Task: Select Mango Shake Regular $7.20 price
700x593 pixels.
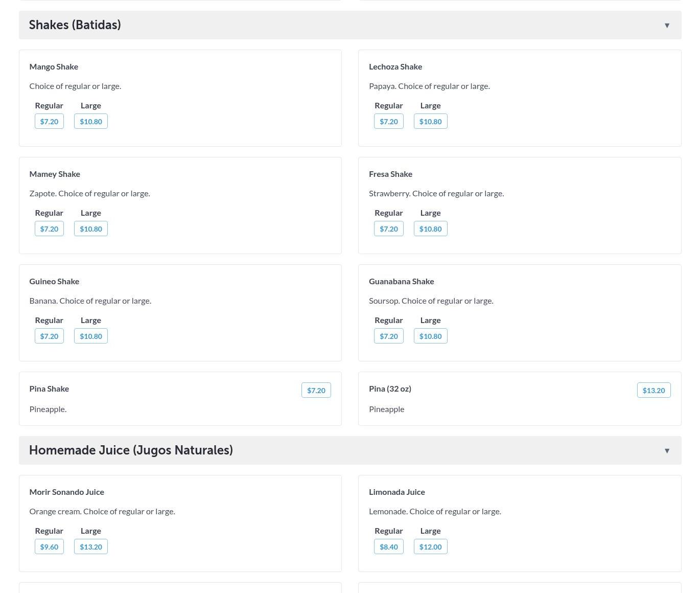Action: pyautogui.click(x=49, y=122)
